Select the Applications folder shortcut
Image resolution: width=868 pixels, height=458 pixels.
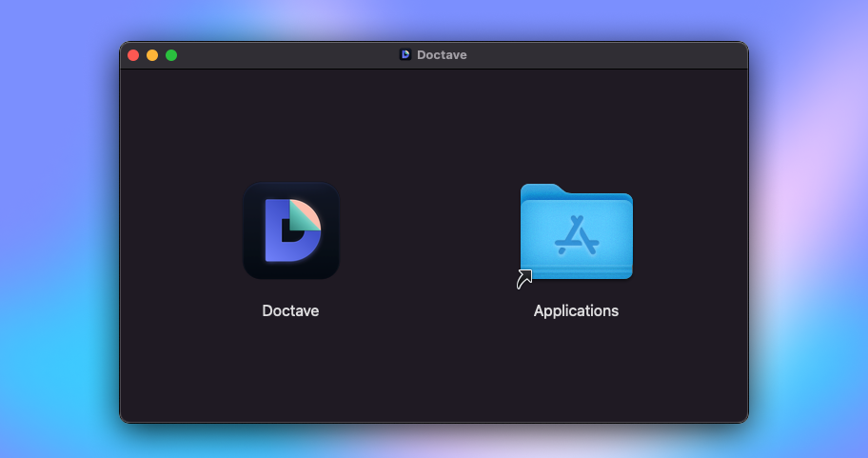576,232
